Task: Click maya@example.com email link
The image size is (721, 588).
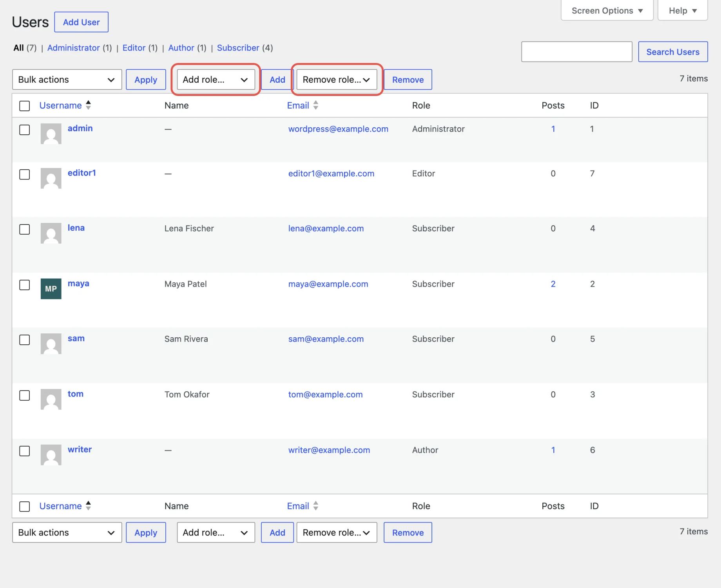Action: pyautogui.click(x=328, y=284)
